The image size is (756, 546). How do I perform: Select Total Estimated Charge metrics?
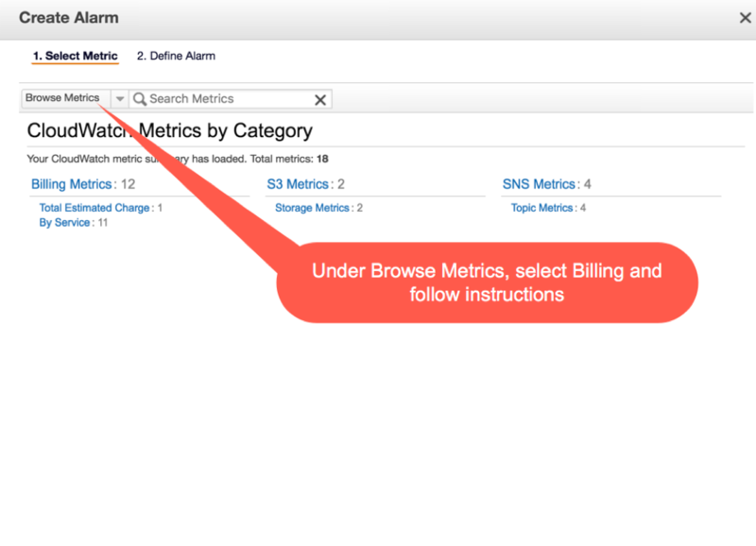94,208
